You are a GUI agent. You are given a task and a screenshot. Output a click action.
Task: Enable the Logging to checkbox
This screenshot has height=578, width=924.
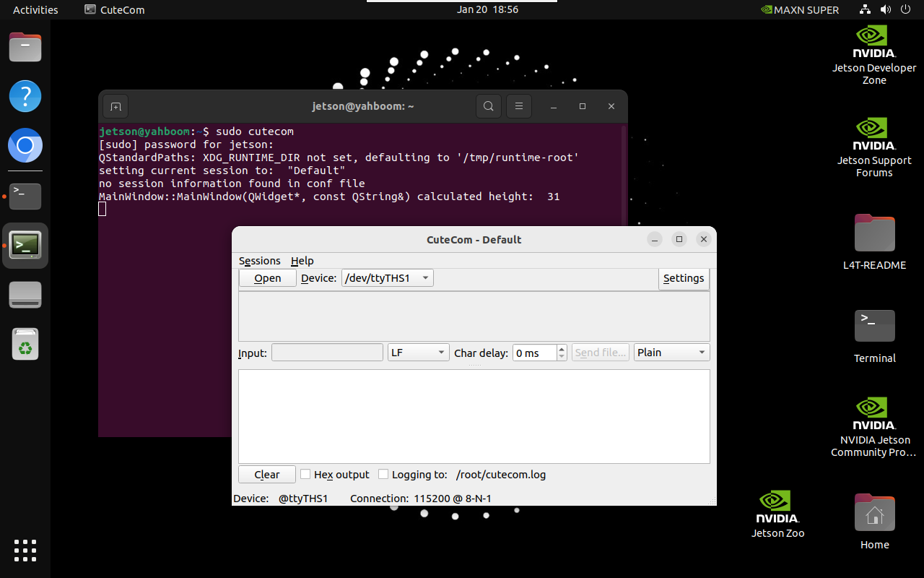(x=383, y=475)
